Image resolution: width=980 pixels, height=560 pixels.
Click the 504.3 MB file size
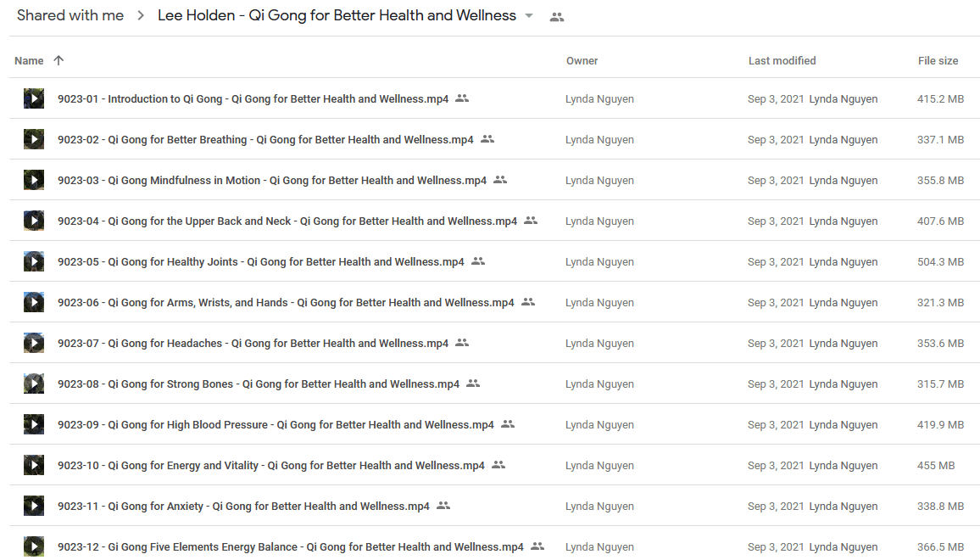941,261
